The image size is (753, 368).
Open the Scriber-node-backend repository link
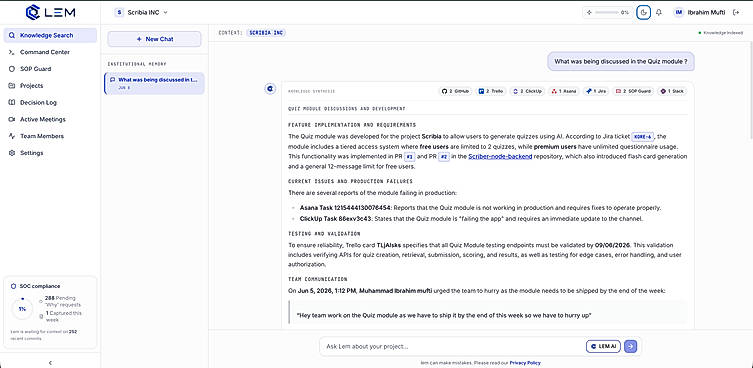tap(500, 157)
